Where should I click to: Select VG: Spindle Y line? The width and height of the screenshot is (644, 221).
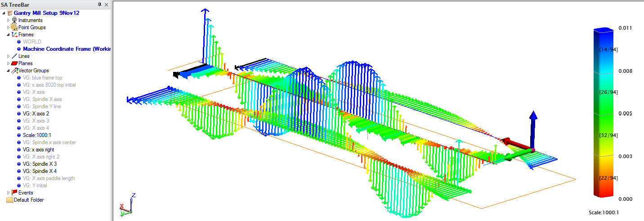(x=42, y=106)
